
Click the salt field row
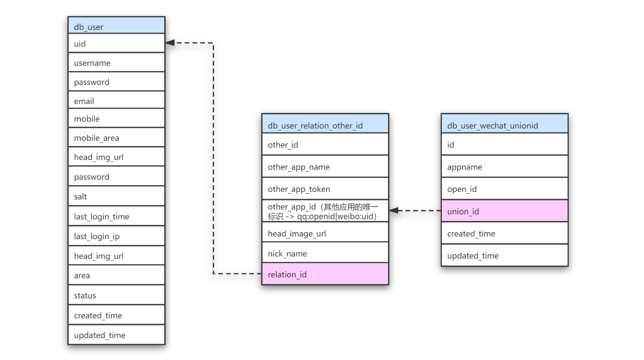[x=116, y=196]
